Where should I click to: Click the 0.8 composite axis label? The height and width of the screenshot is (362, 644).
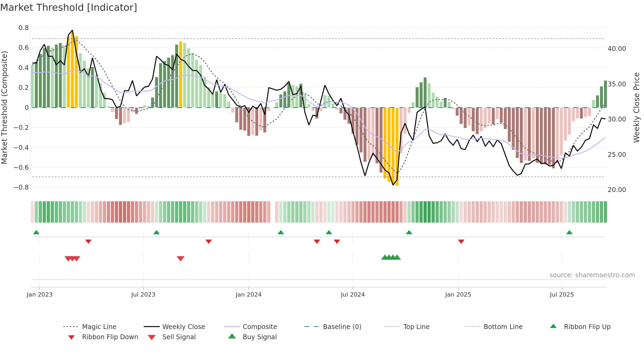24,28
